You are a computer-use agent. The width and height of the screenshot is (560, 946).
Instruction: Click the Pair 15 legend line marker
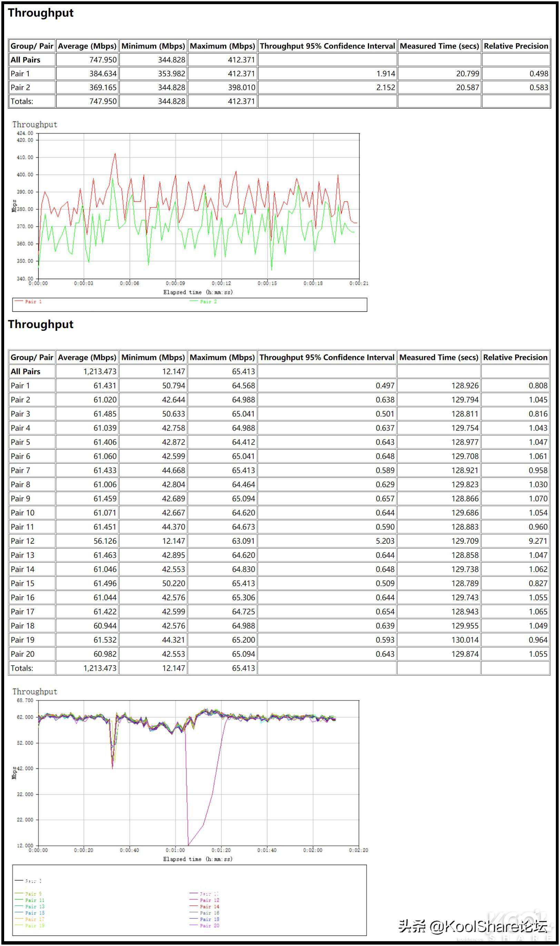click(x=19, y=912)
